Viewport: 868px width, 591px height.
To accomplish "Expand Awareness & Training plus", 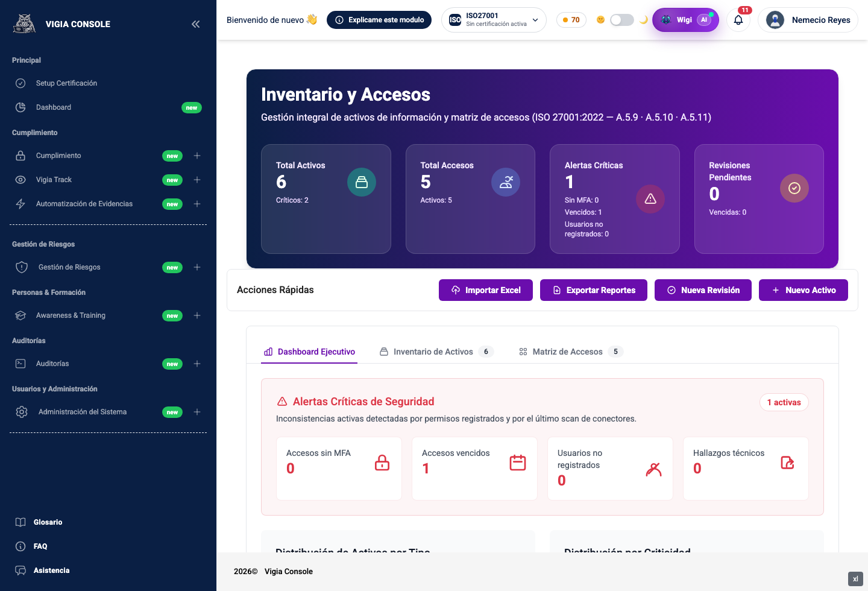I will tap(197, 315).
